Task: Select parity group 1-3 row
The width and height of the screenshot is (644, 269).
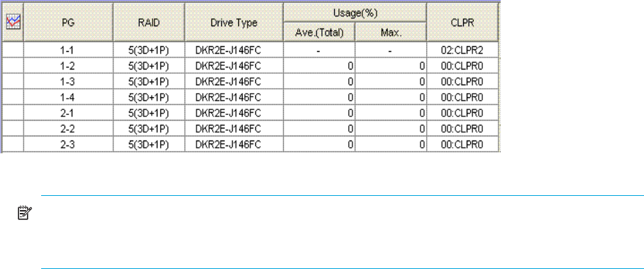Action: coord(250,82)
